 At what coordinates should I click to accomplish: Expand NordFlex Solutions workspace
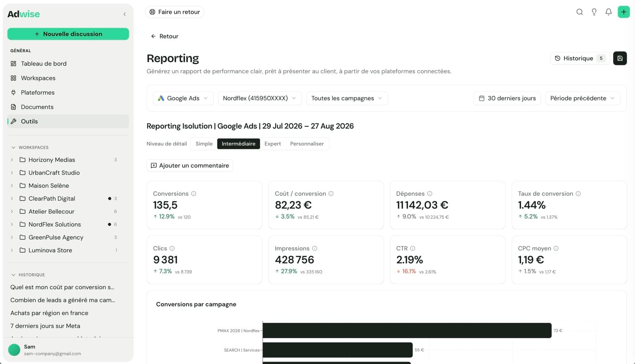[x=12, y=224]
